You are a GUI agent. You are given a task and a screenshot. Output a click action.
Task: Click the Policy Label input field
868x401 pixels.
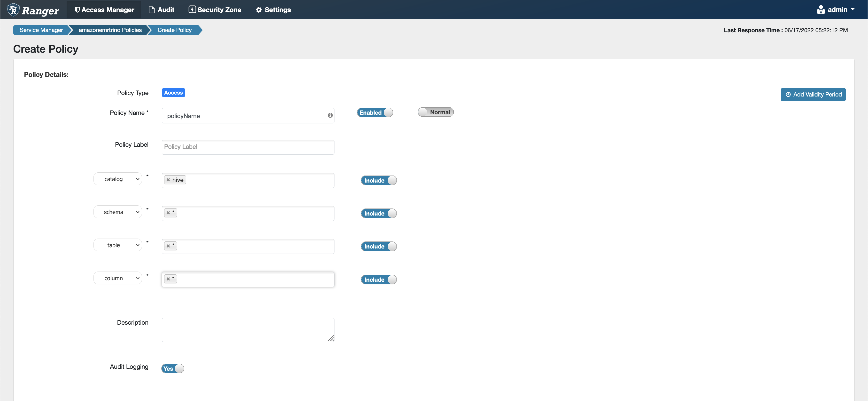[x=248, y=147]
